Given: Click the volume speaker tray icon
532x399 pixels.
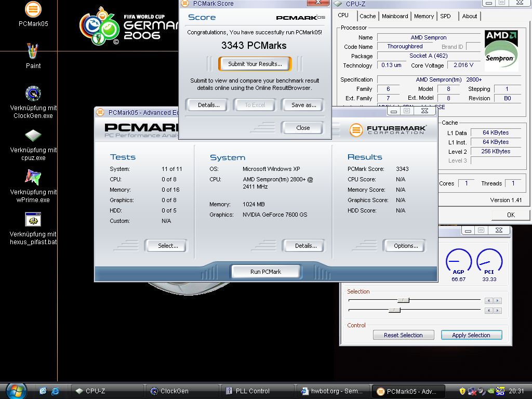Looking at the screenshot, I should click(482, 391).
